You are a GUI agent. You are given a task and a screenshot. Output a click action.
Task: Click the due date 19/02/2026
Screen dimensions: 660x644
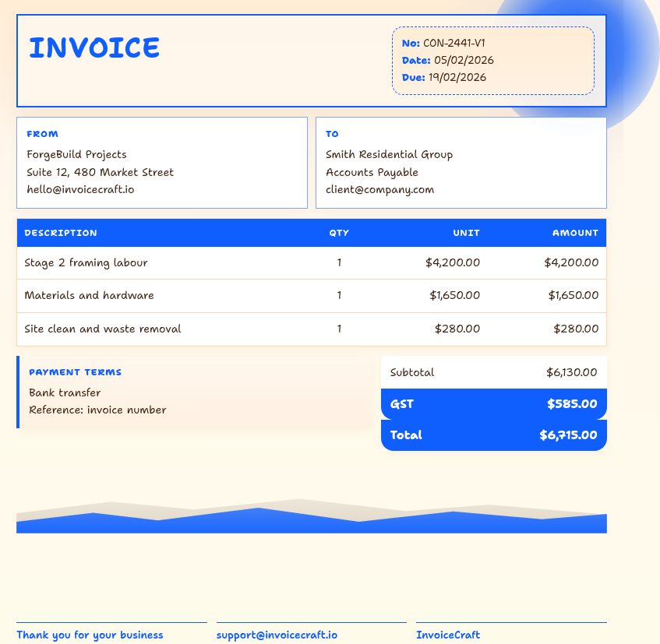(457, 77)
